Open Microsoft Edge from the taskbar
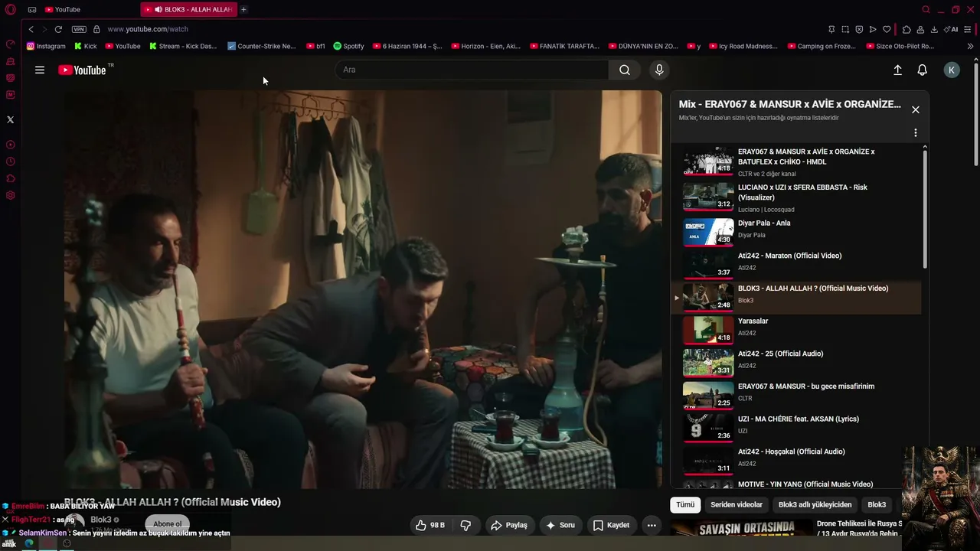Image resolution: width=980 pixels, height=551 pixels. (x=29, y=543)
